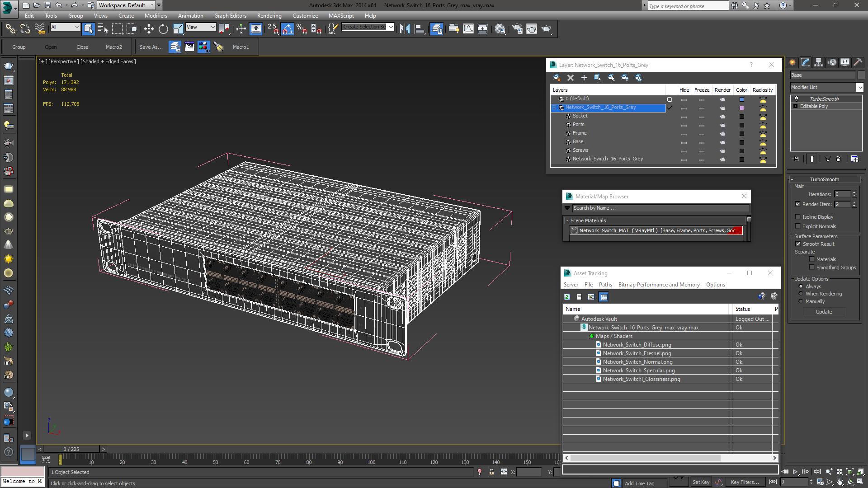Collapse the TurboSmooth rollout

(x=792, y=179)
